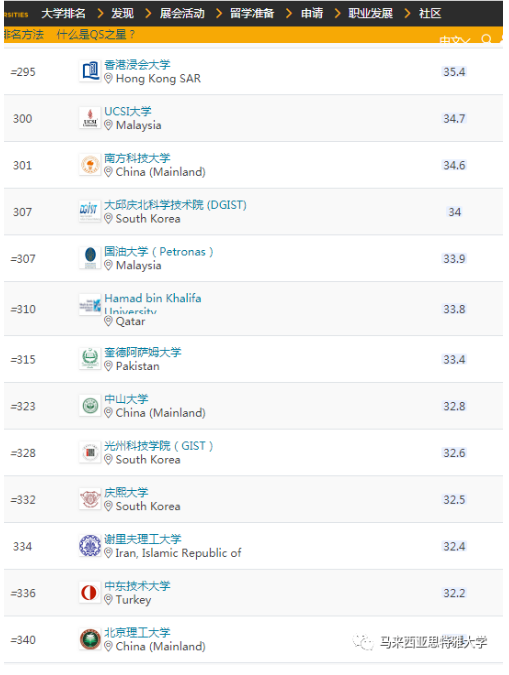Click the DGIST logo icon
509x675 pixels.
pyautogui.click(x=90, y=211)
